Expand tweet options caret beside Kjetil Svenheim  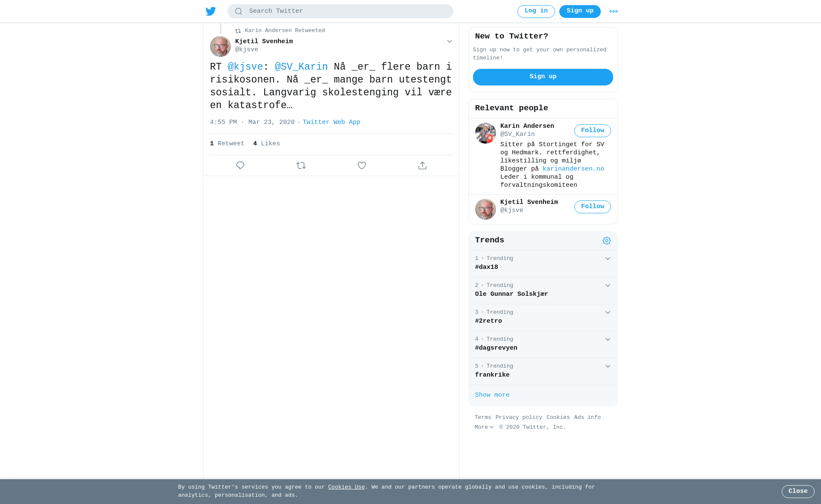click(449, 41)
